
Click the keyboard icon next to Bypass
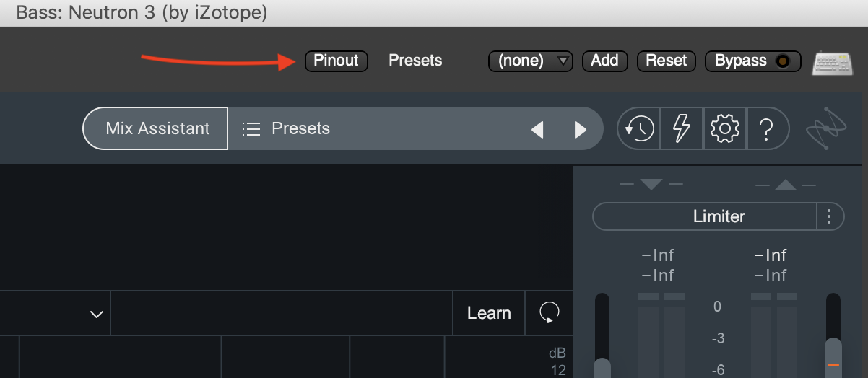click(833, 63)
